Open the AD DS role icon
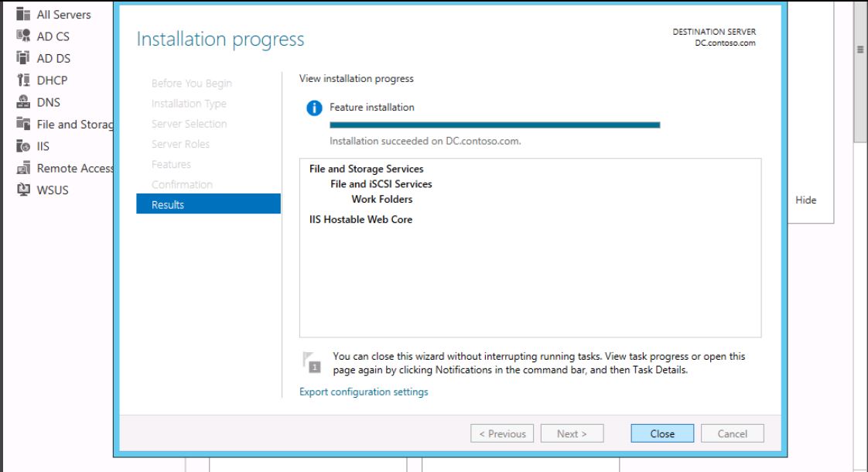This screenshot has width=868, height=472. pyautogui.click(x=22, y=58)
